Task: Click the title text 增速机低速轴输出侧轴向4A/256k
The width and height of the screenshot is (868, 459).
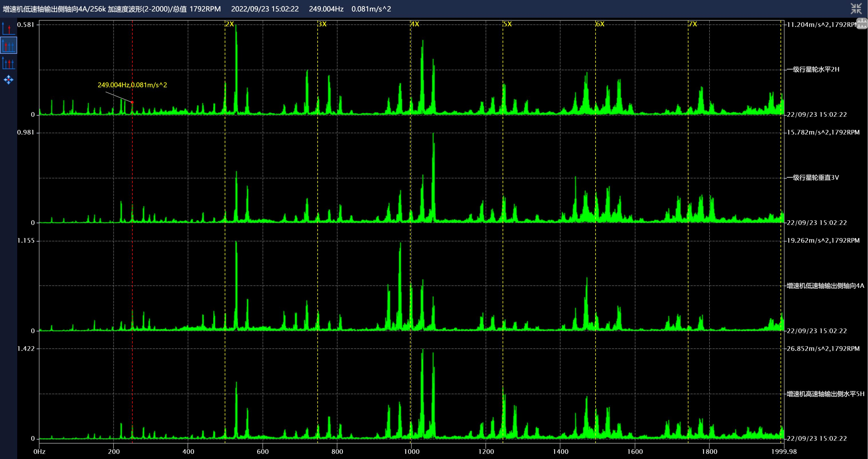Action: coord(54,9)
